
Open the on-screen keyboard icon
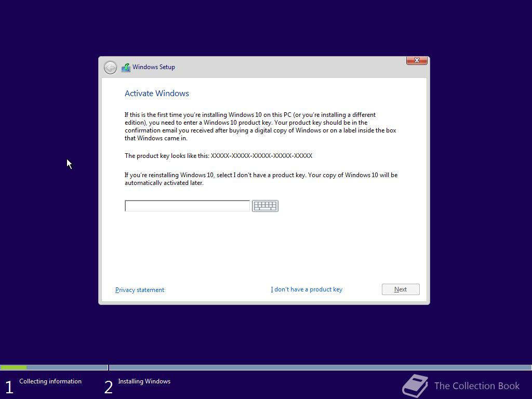pyautogui.click(x=265, y=206)
